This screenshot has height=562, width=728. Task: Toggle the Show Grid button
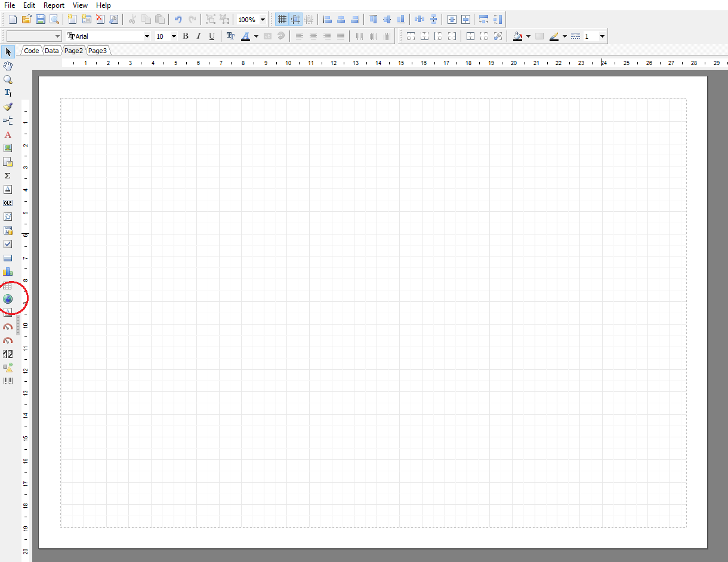coord(282,19)
